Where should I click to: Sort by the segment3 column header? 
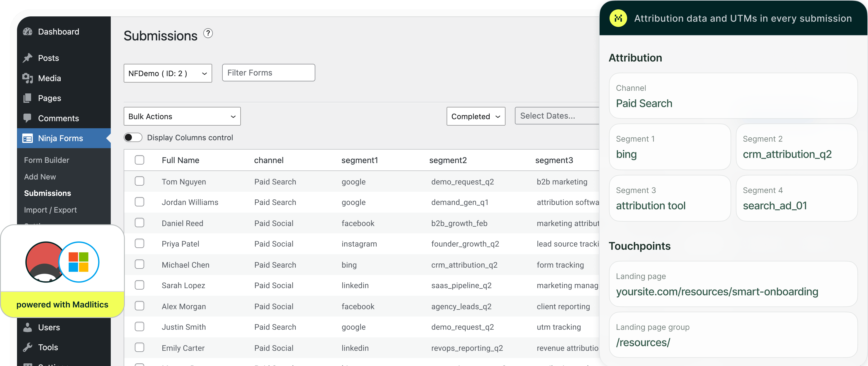coord(554,160)
